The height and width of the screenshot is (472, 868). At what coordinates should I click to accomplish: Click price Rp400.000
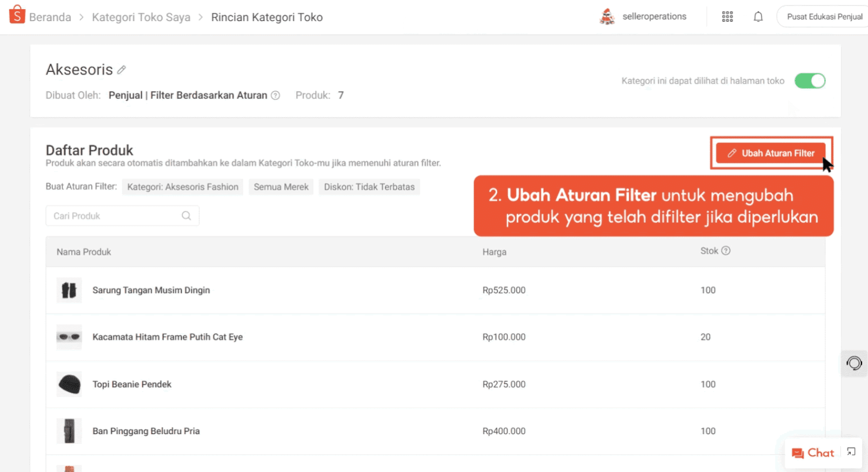pyautogui.click(x=504, y=431)
